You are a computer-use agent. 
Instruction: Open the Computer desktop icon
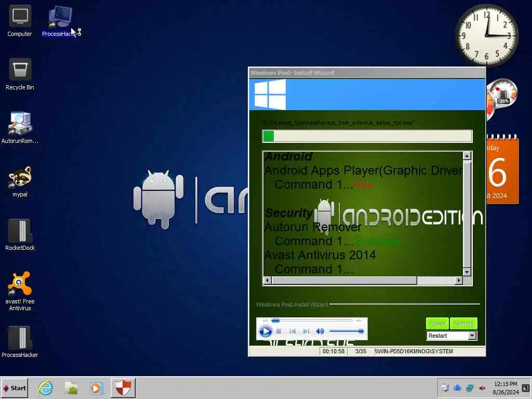[x=20, y=21]
